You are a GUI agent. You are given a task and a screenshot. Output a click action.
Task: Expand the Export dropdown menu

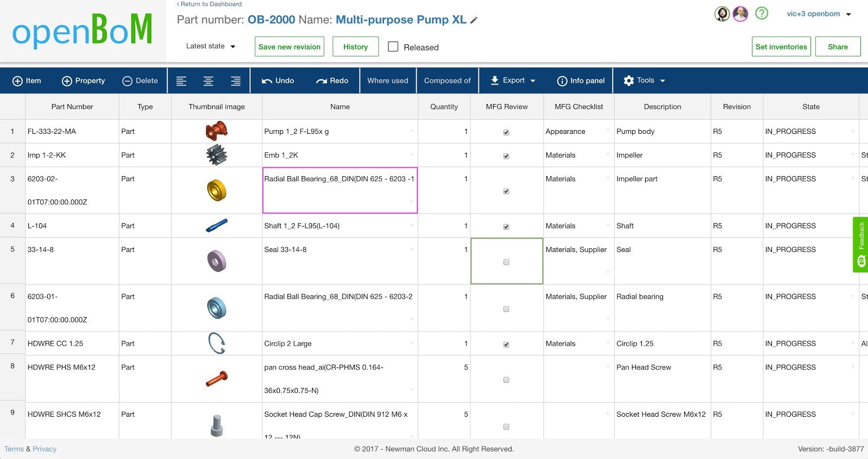pyautogui.click(x=513, y=81)
